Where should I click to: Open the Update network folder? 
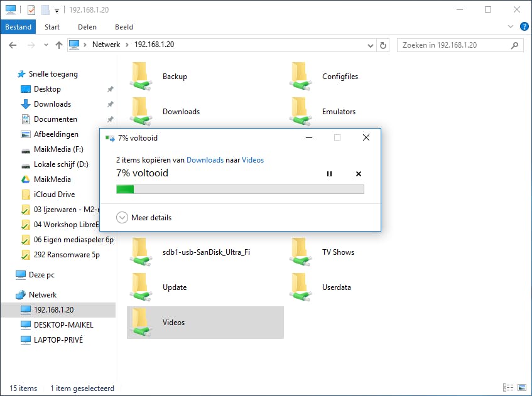click(160, 287)
